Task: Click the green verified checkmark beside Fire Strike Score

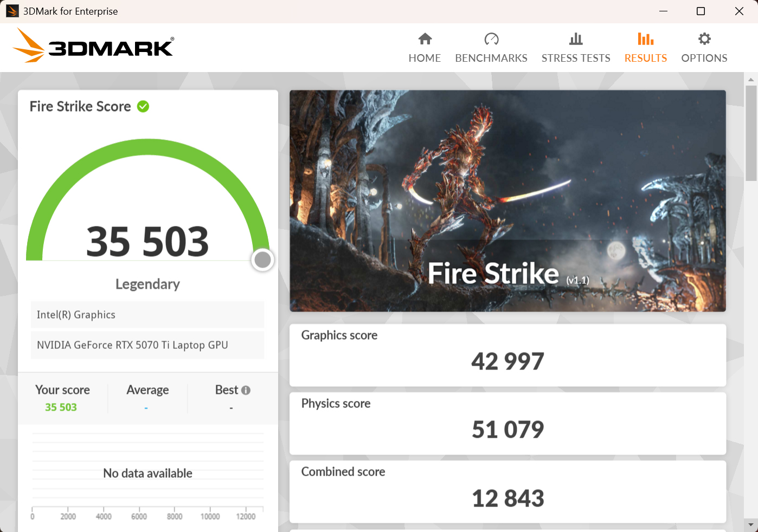Action: point(143,106)
